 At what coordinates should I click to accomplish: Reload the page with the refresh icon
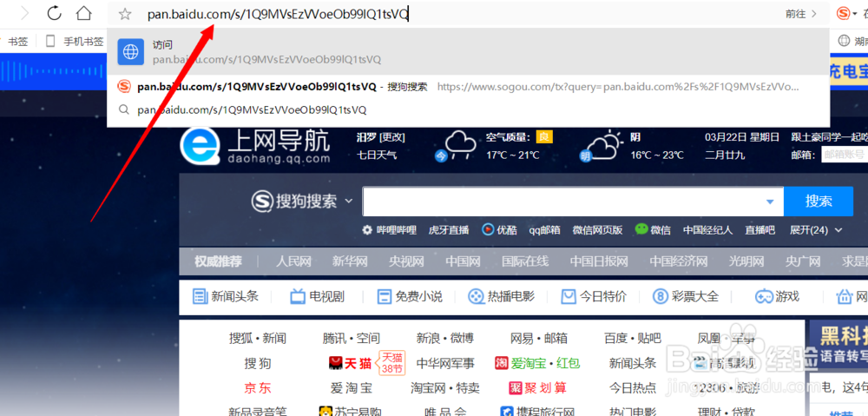pos(54,13)
